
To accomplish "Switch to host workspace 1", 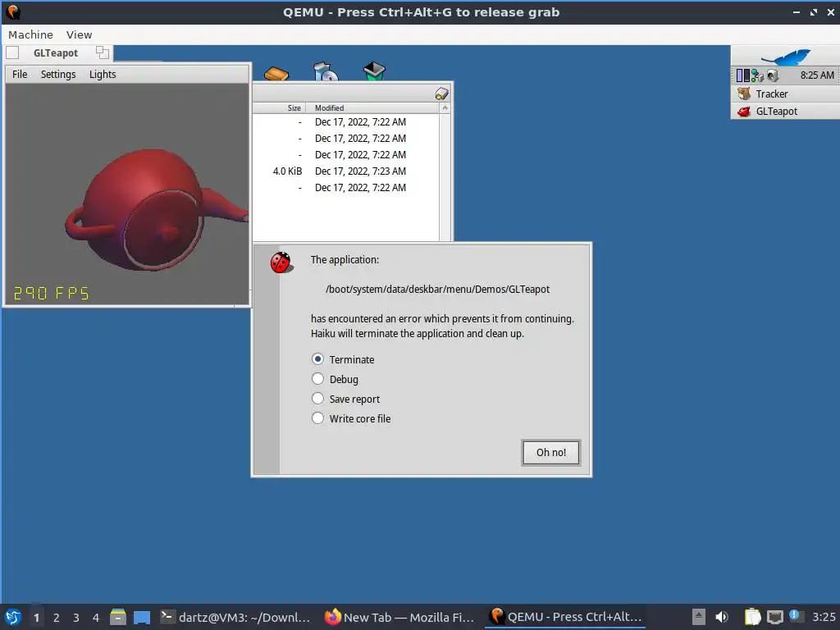I will tap(36, 617).
